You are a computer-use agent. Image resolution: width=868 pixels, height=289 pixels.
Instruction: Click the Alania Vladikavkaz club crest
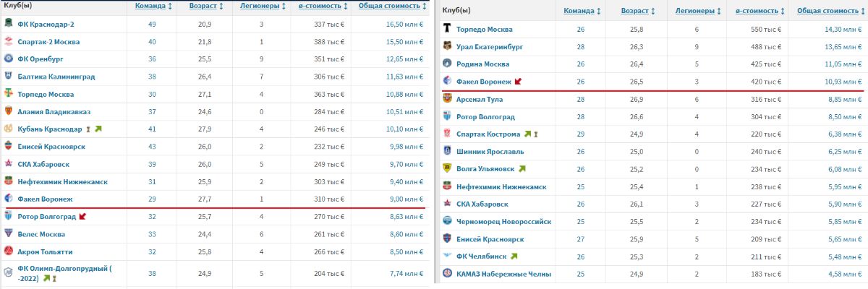[8, 111]
